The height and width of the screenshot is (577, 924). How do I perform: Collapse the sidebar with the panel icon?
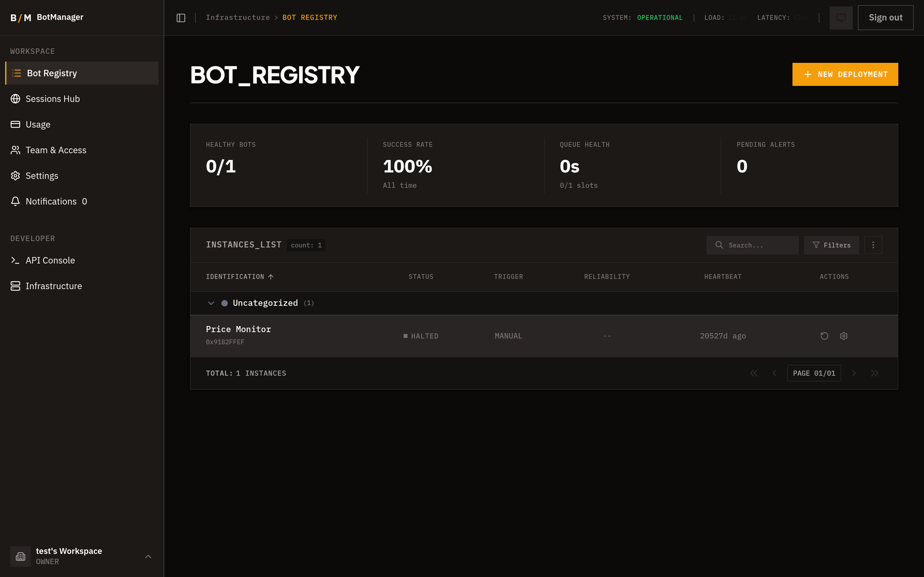pos(181,17)
